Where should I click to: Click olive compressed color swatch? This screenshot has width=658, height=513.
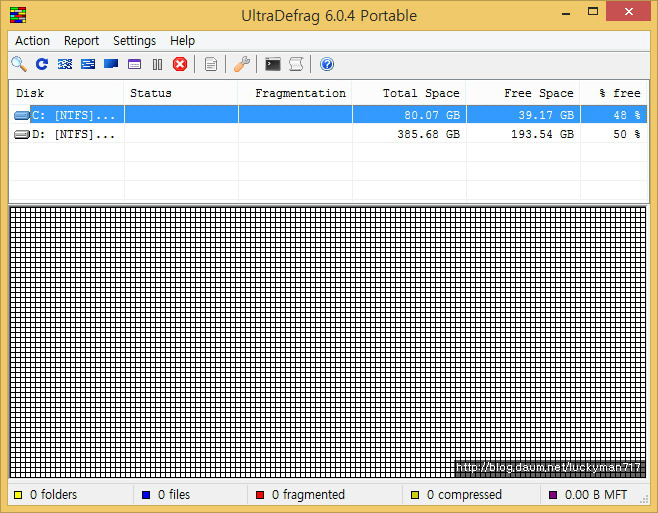(415, 495)
